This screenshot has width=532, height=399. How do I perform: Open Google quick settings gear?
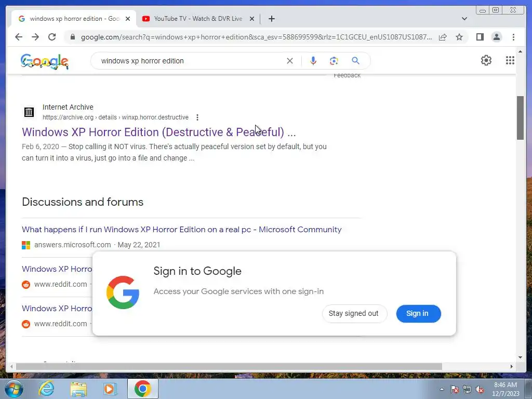pyautogui.click(x=486, y=60)
